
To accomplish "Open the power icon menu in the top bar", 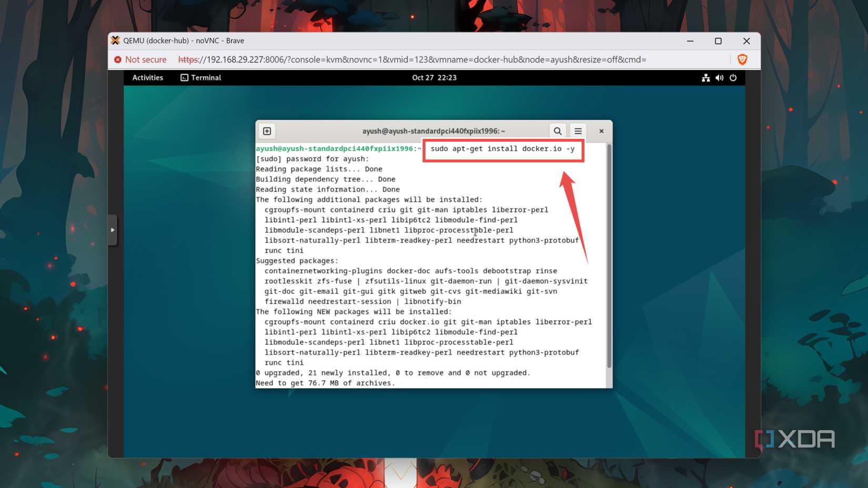I will point(733,78).
